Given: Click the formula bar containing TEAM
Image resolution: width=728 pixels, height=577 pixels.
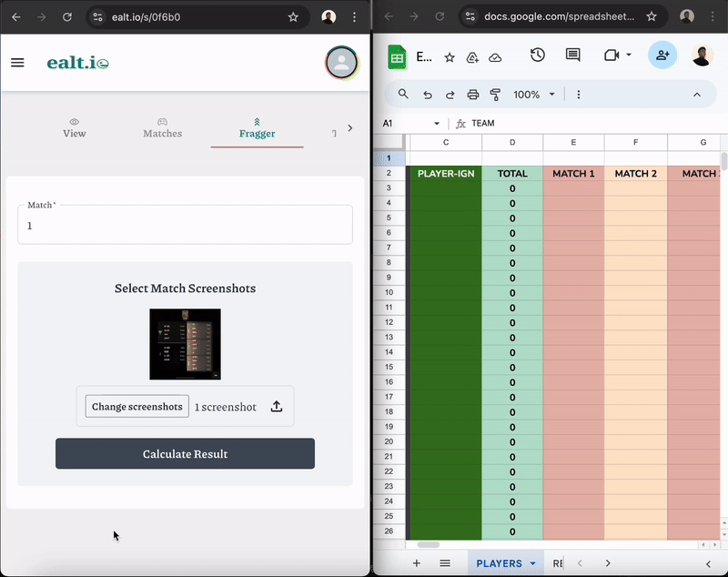Looking at the screenshot, I should (x=594, y=123).
